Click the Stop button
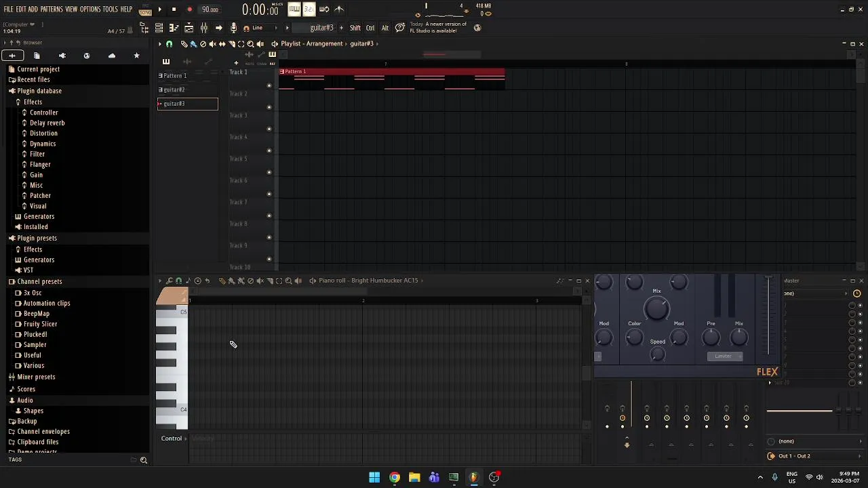The height and width of the screenshot is (488, 868). (174, 9)
